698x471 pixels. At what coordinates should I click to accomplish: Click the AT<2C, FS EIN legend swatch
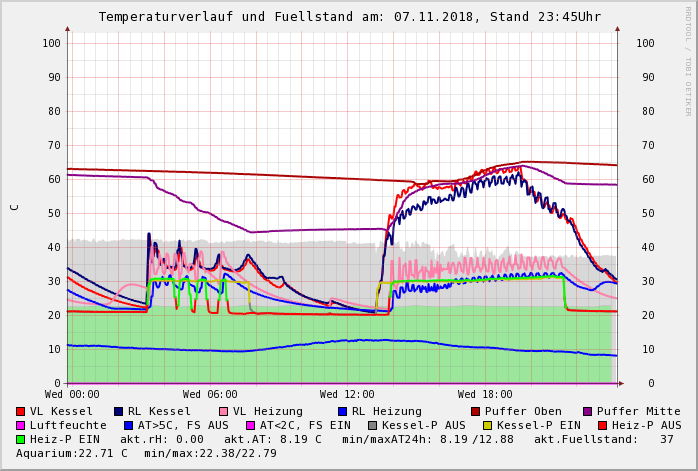point(251,425)
